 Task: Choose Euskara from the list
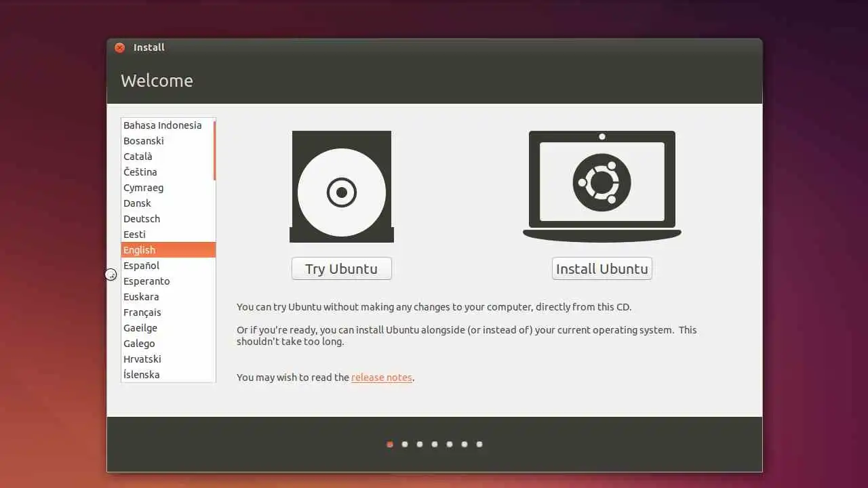pos(167,297)
